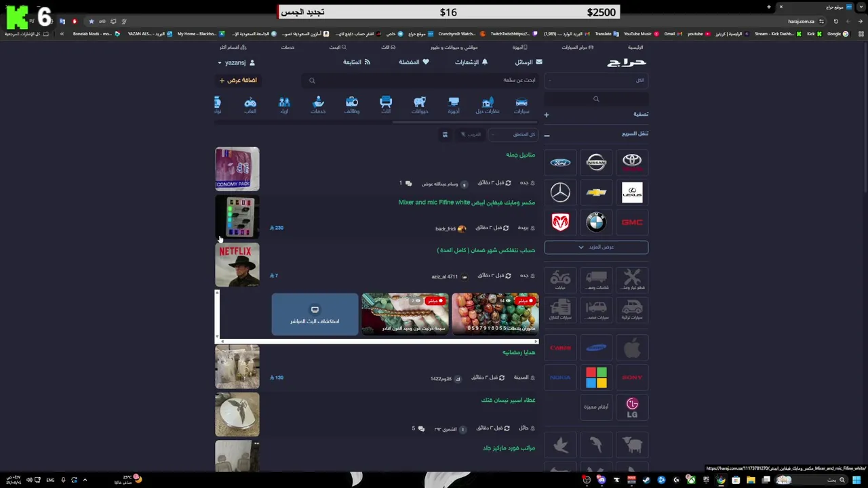868x488 pixels.
Task: Expand عرض المزيد to show more brands
Action: point(596,247)
